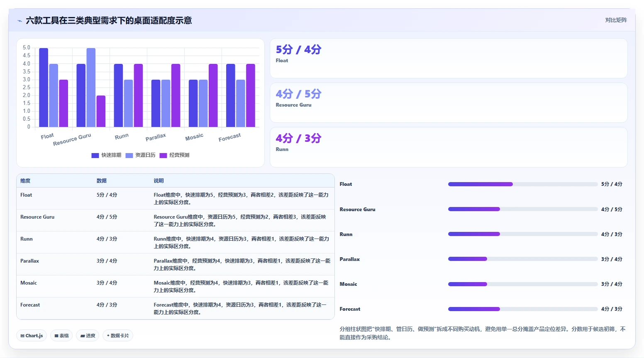Click the footnote starting with 分组柱状图把
The image size is (644, 358).
point(483,333)
